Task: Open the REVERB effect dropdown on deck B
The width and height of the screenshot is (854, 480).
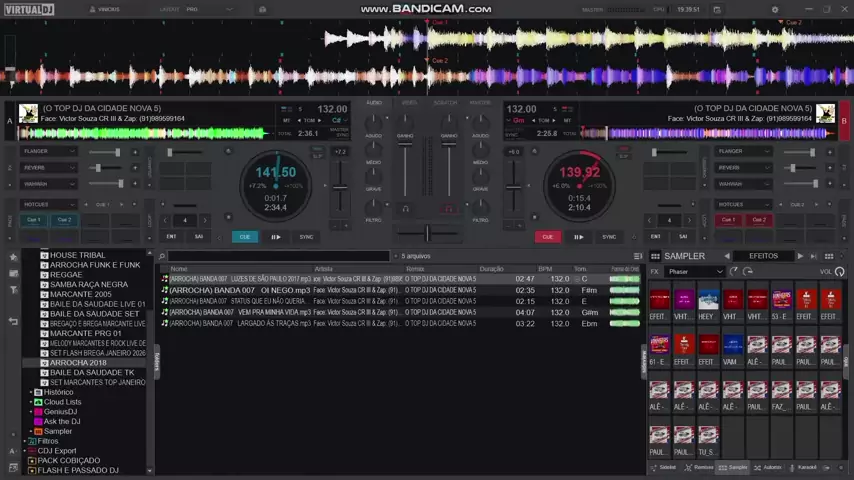Action: click(x=744, y=168)
